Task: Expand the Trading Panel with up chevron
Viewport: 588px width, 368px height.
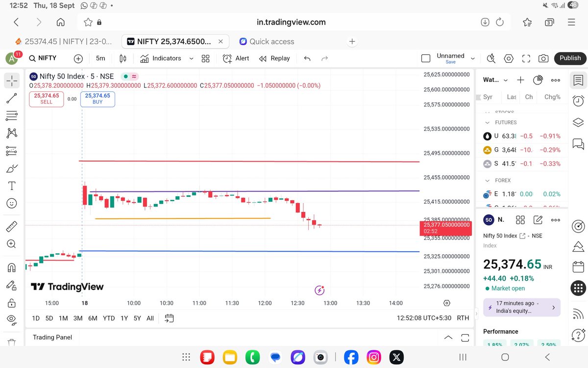Action: tap(448, 338)
